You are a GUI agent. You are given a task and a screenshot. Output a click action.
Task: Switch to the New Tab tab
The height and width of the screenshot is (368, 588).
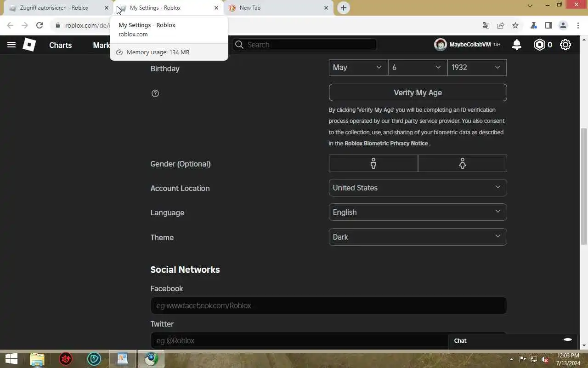point(279,8)
